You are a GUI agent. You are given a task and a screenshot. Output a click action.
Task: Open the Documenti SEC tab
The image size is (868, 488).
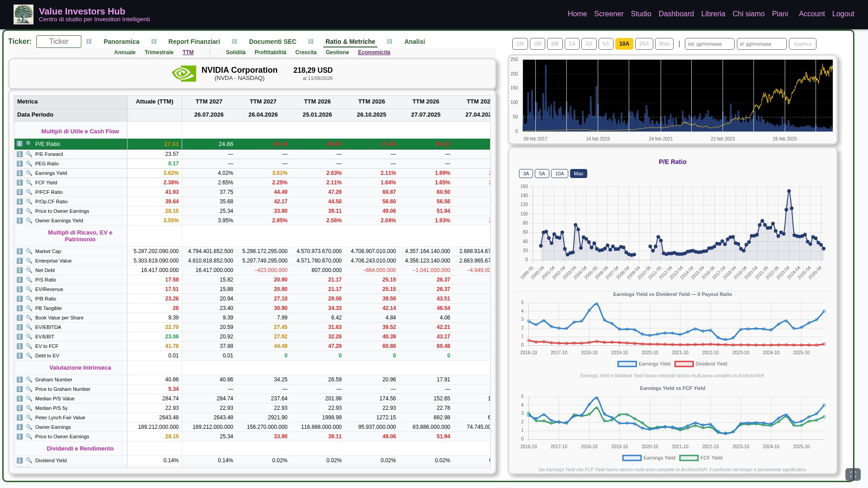(x=273, y=42)
